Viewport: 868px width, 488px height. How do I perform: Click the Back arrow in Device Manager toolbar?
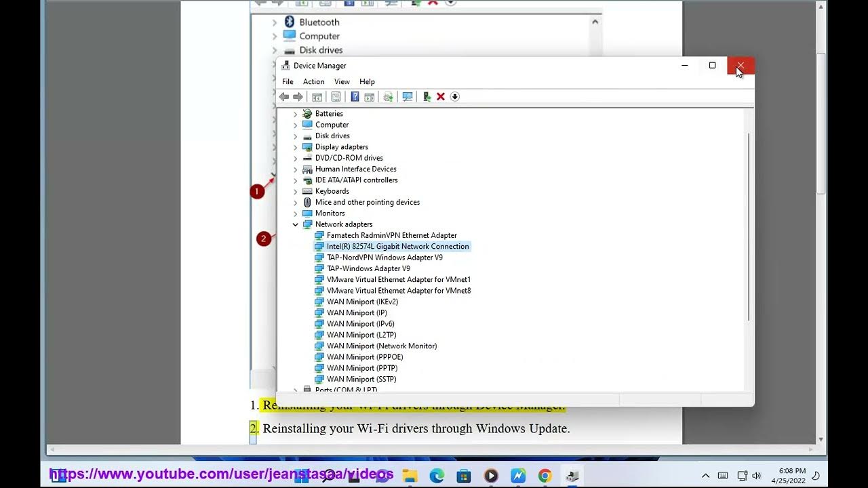point(284,97)
